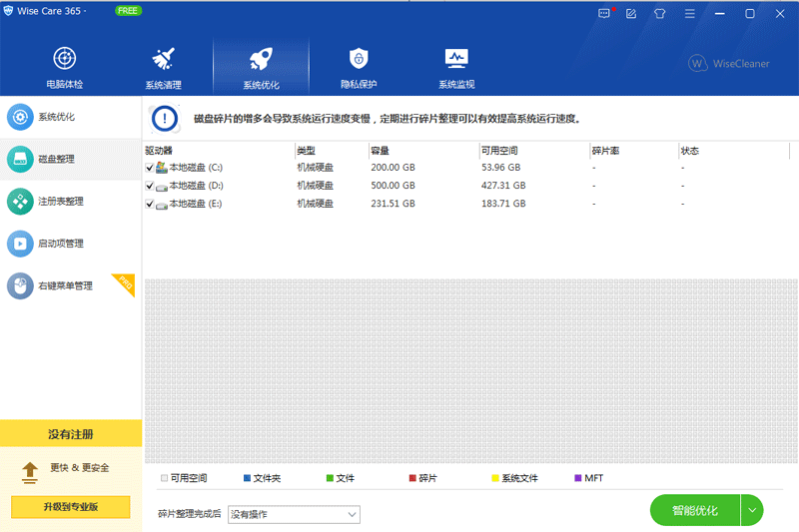The width and height of the screenshot is (799, 532).
Task: Select 注册表整理 in the sidebar
Action: click(60, 202)
